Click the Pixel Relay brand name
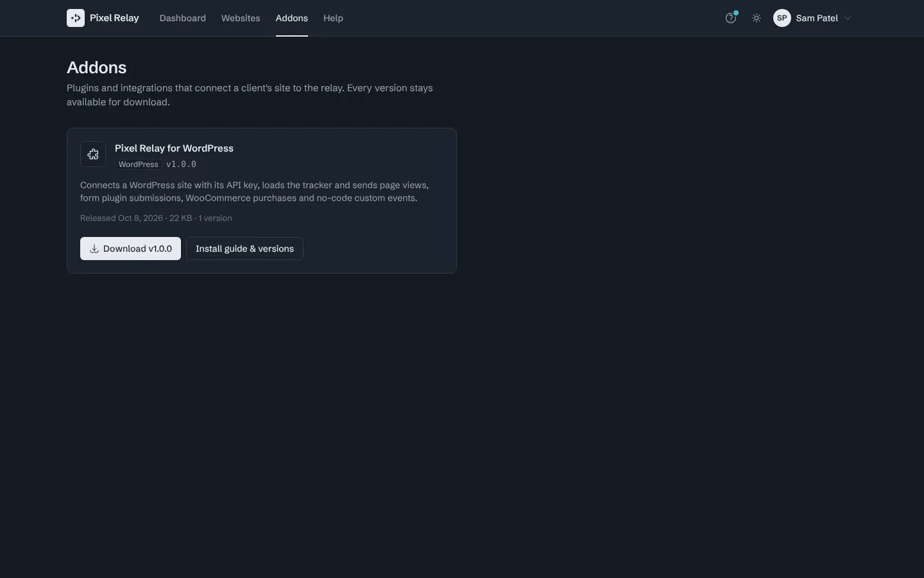This screenshot has height=578, width=924. [x=114, y=18]
